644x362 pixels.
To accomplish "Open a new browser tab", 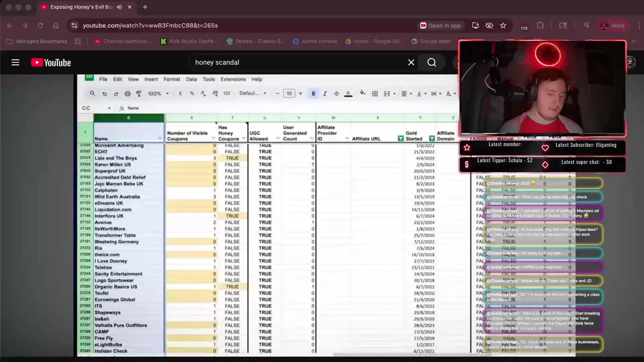I will point(145,7).
